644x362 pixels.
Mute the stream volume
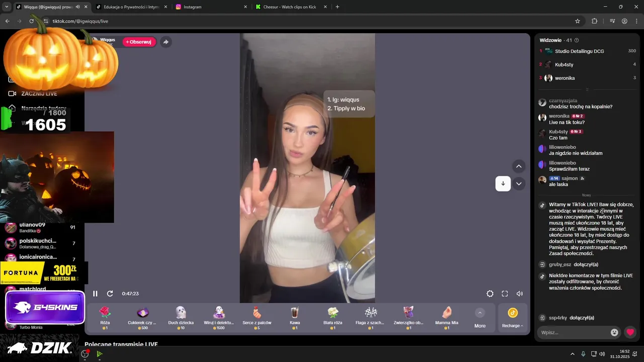pyautogui.click(x=520, y=294)
